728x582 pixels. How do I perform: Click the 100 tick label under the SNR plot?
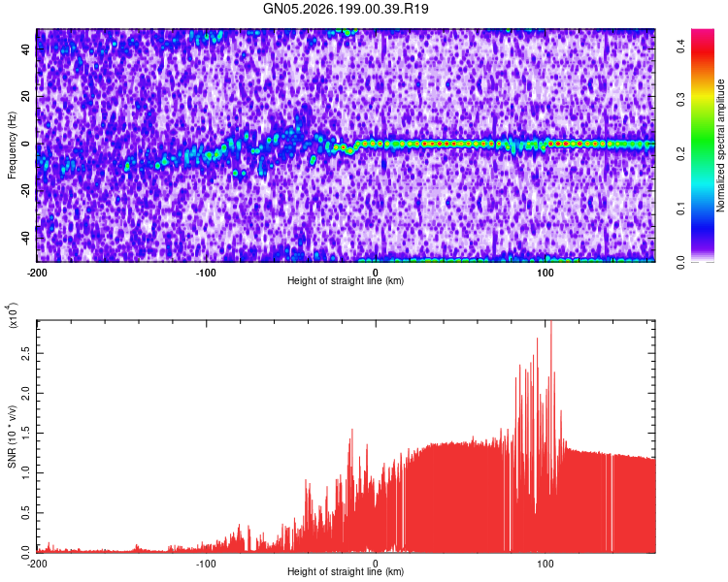[546, 564]
